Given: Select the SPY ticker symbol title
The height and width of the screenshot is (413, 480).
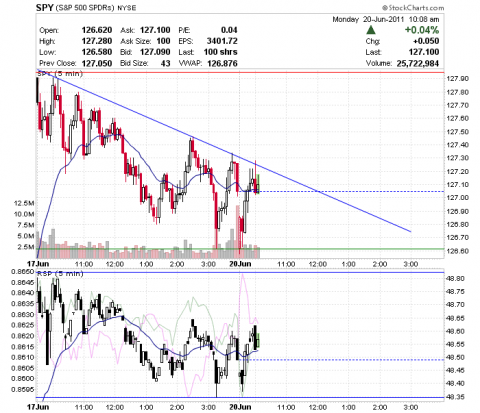Looking at the screenshot, I should [x=45, y=8].
